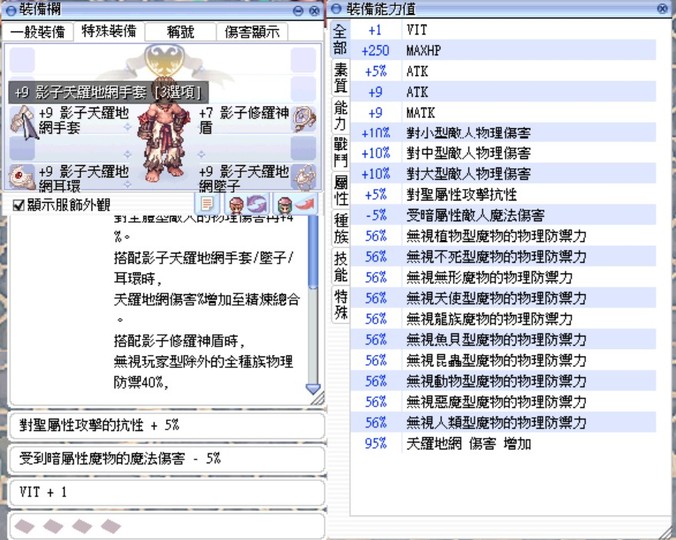Switch to the 一般裝備 tab
Screen dimensions: 676x540
(38, 32)
